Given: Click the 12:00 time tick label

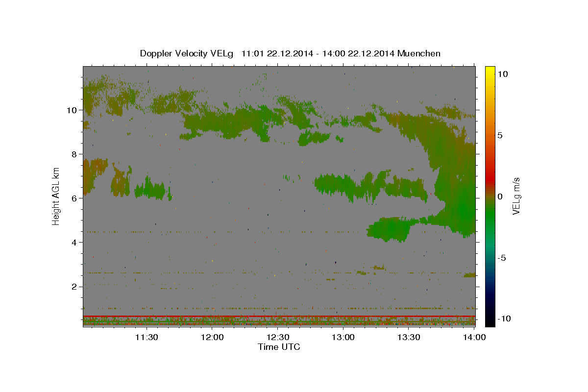Looking at the screenshot, I should 212,337.
